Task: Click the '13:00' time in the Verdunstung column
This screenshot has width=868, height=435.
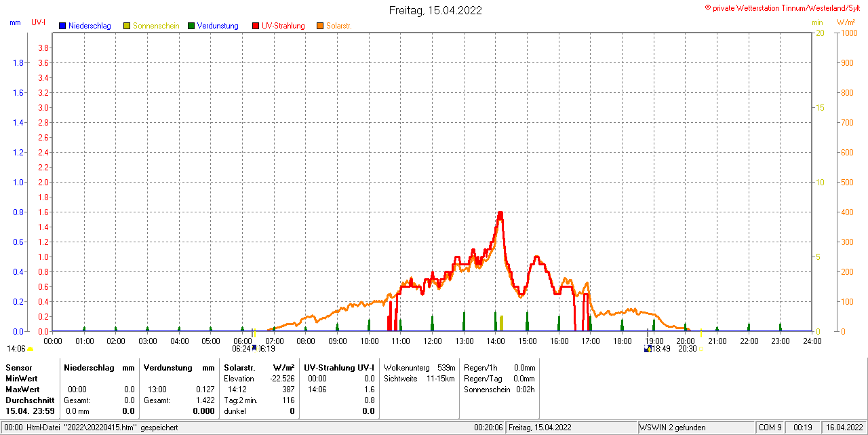Action: 157,390
